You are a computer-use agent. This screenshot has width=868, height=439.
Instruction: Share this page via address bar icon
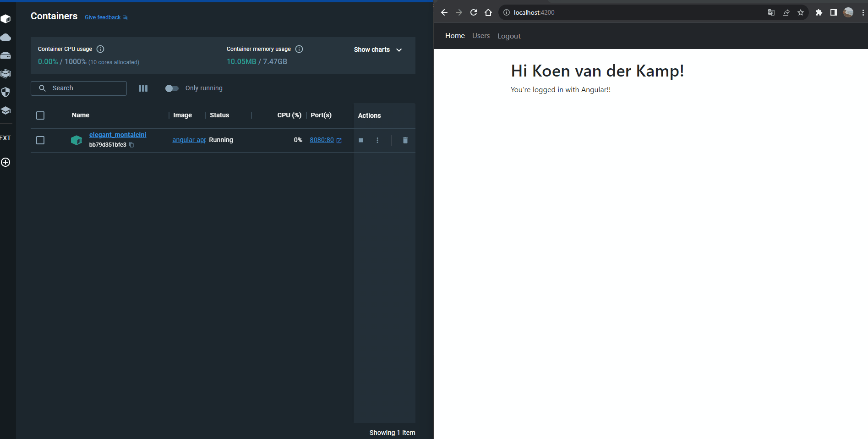point(786,12)
